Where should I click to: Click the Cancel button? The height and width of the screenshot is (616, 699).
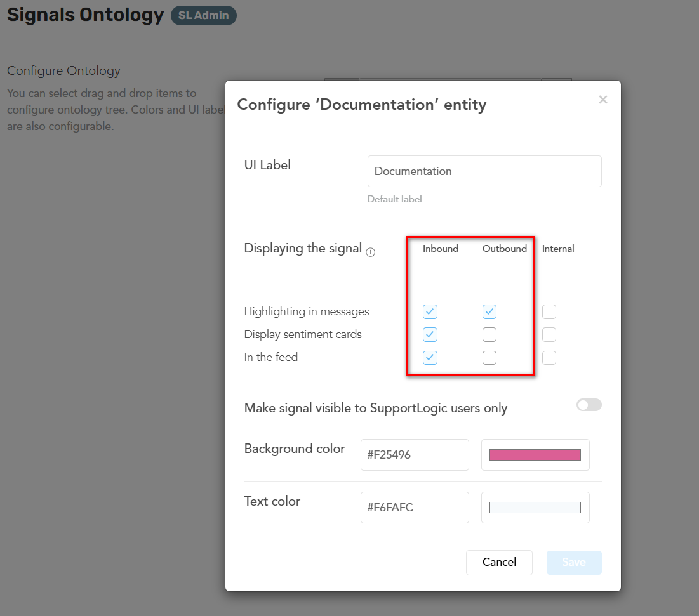[x=499, y=563]
